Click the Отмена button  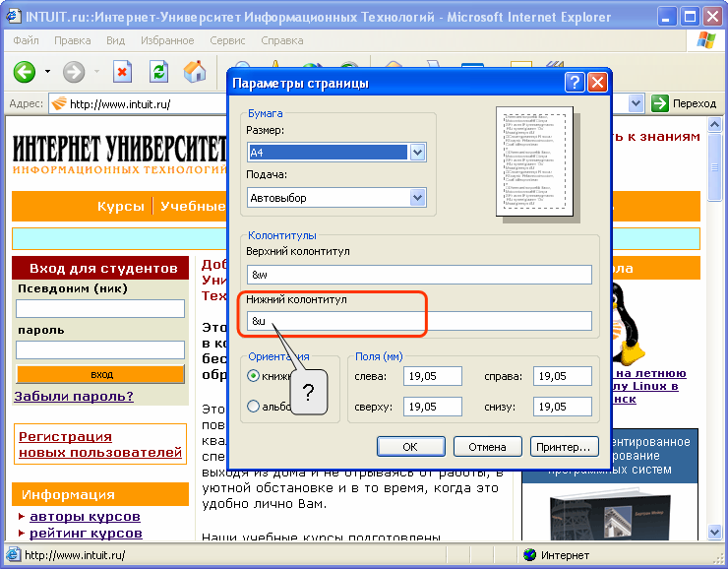click(x=488, y=447)
